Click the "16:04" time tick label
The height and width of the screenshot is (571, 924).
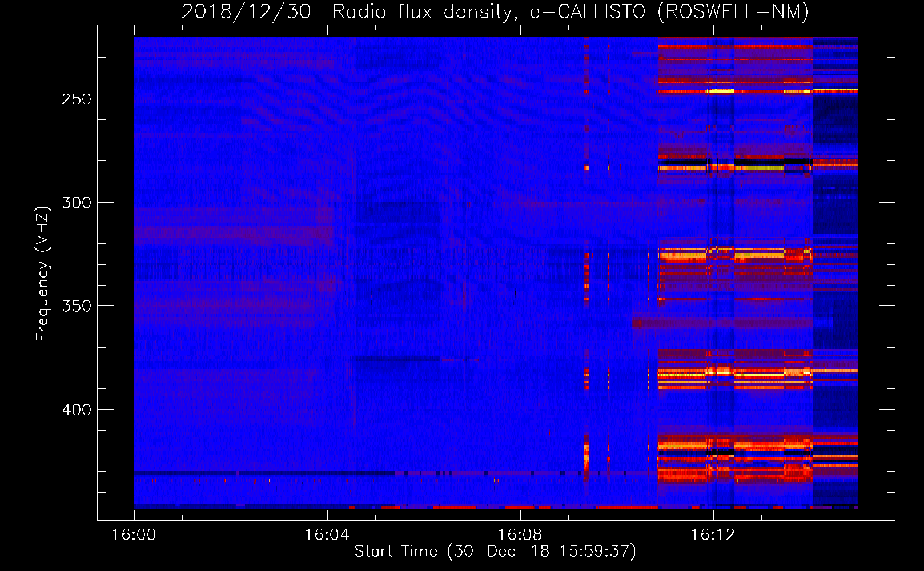point(327,535)
